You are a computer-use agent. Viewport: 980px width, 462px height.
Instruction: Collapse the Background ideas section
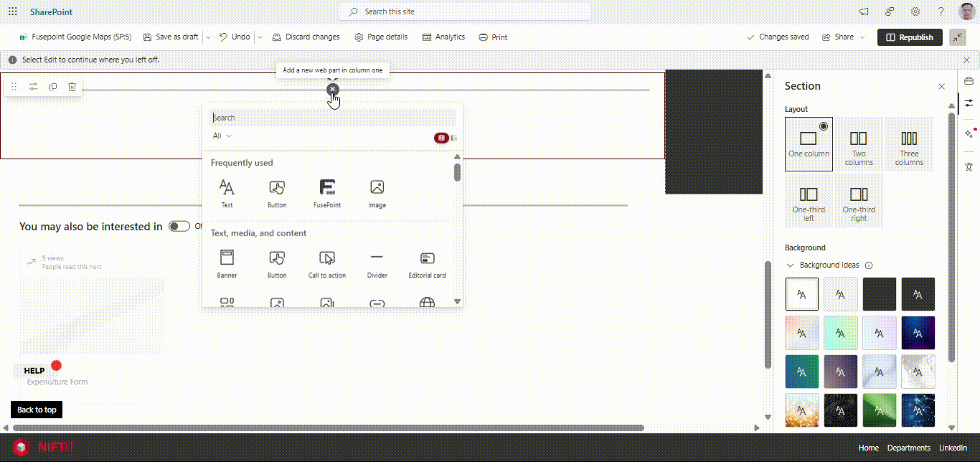tap(791, 265)
